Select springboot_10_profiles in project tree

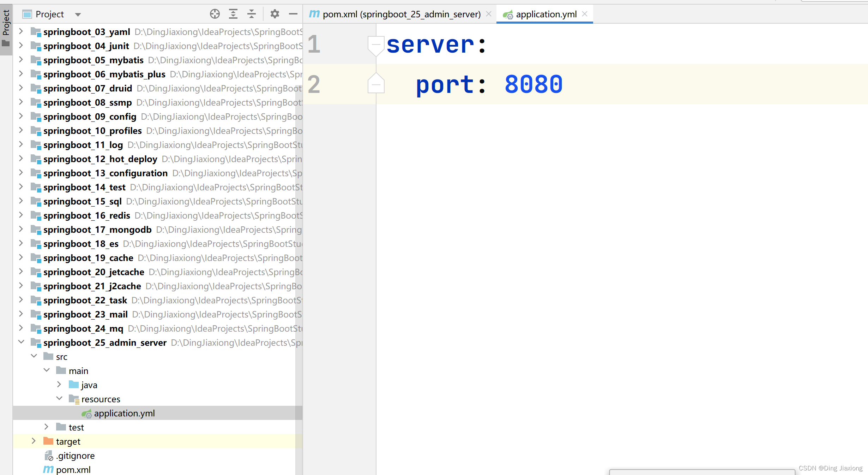pos(93,131)
